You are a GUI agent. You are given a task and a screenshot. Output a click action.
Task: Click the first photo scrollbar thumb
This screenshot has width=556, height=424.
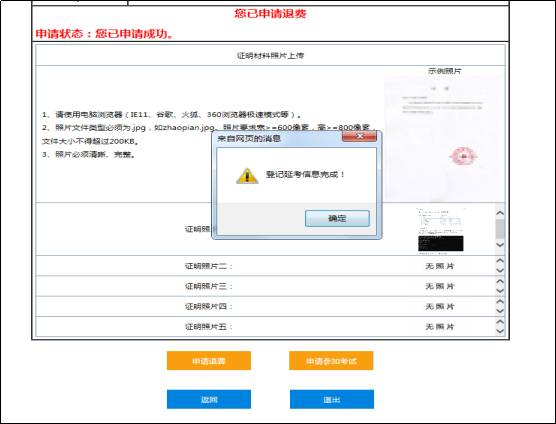tap(500, 229)
